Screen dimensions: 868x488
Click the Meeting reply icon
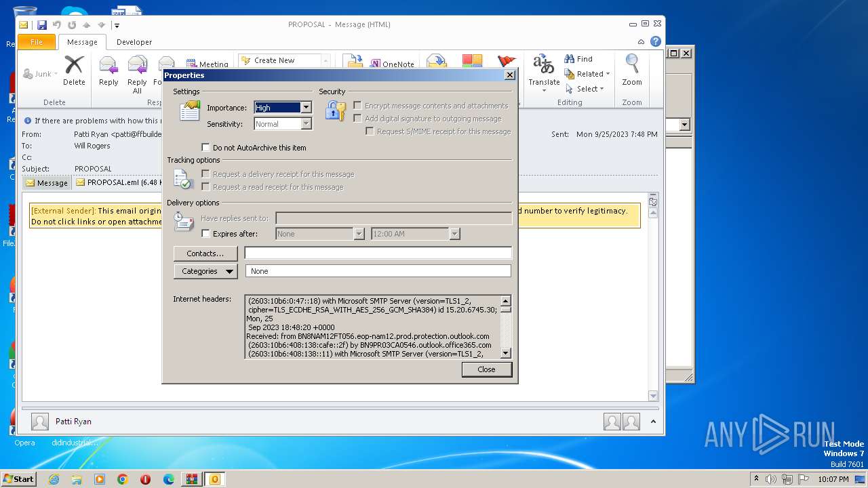pyautogui.click(x=208, y=64)
